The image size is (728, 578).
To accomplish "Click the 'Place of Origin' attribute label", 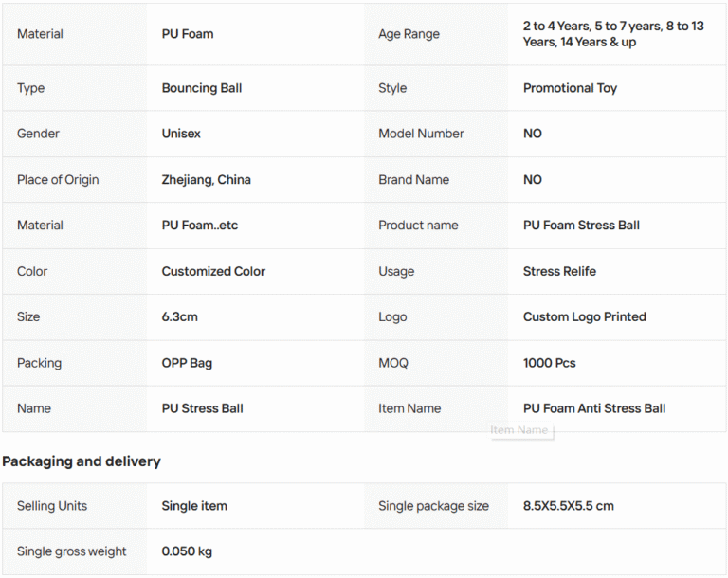I will point(58,180).
